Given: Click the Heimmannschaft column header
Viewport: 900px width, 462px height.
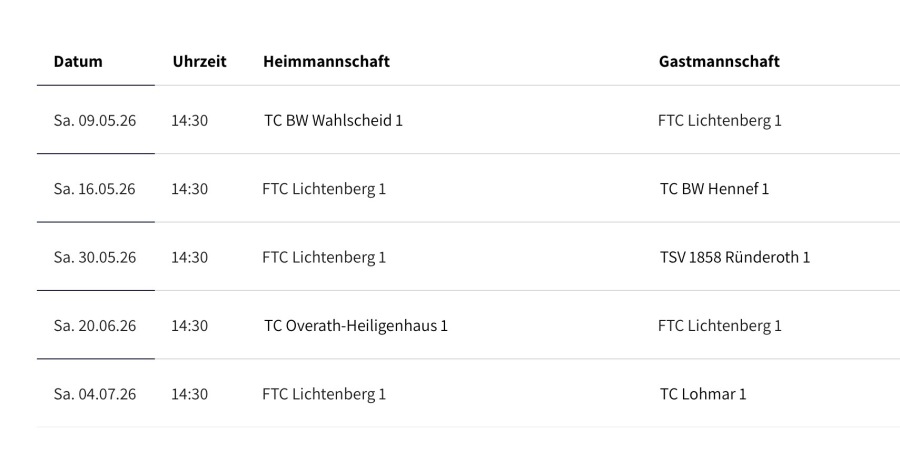Looking at the screenshot, I should tap(326, 61).
